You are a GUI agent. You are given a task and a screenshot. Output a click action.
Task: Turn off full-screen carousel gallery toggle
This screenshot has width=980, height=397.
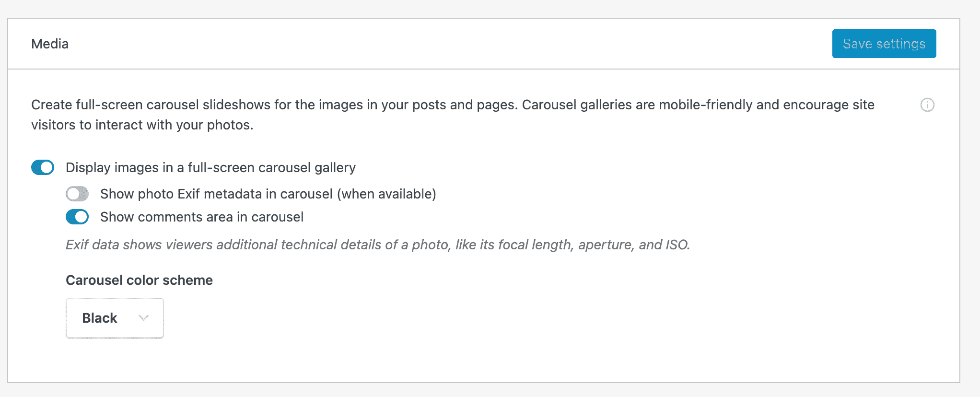pos(43,167)
